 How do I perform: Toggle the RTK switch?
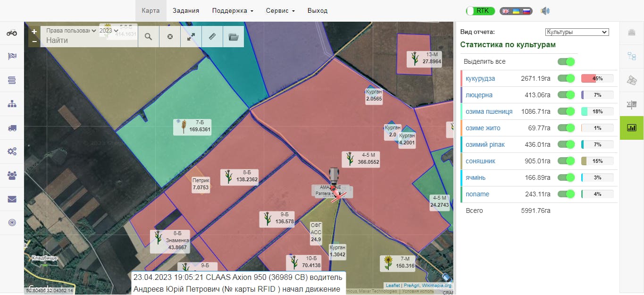(480, 11)
